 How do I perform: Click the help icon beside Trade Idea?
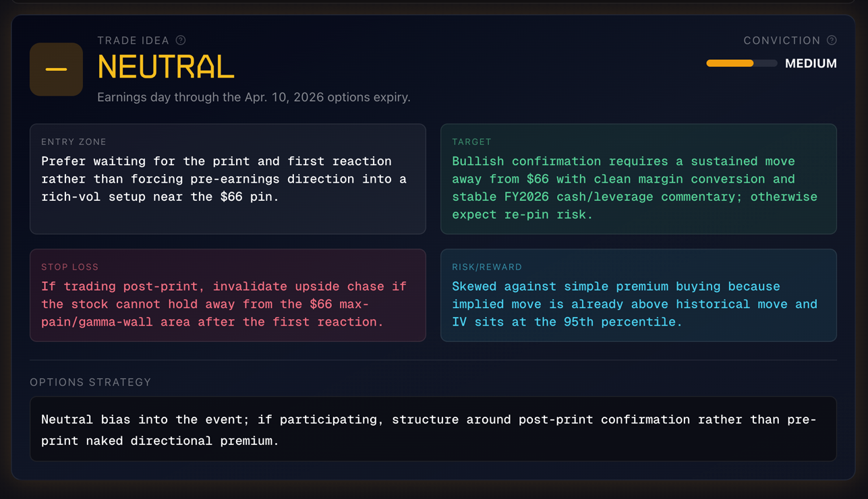[181, 40]
